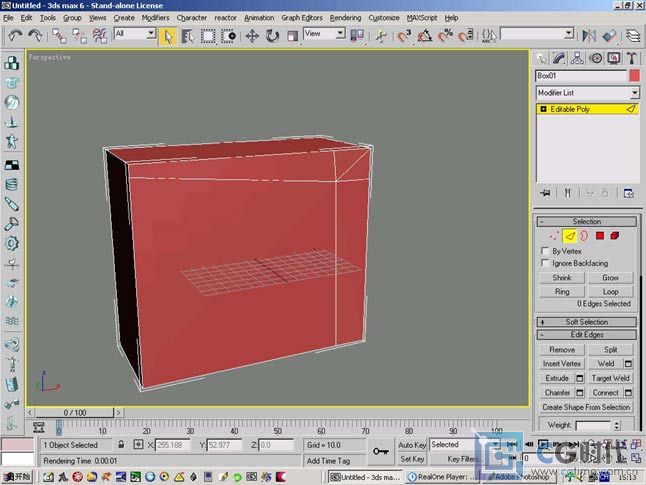The image size is (646, 485).
Task: Enable the By Vertex checkbox
Action: point(545,251)
